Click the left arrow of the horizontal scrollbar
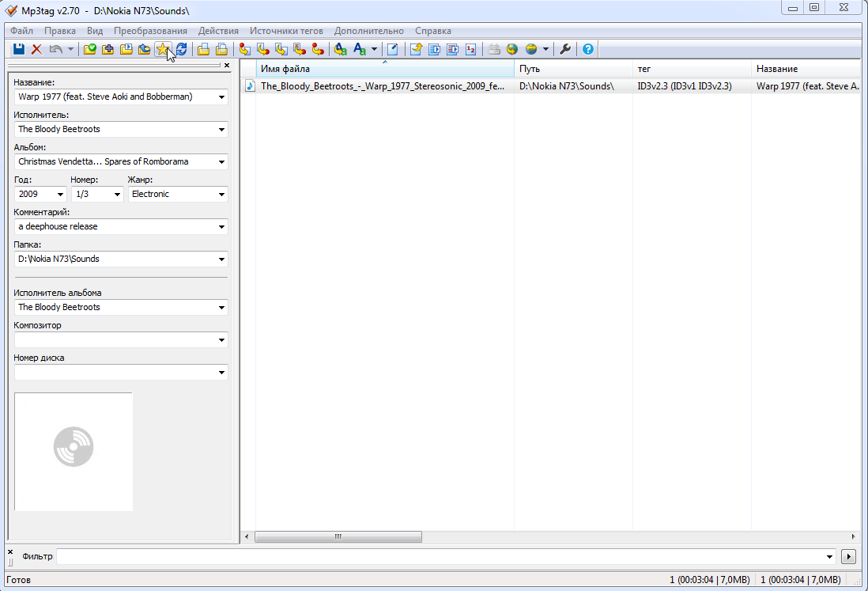 [x=247, y=536]
